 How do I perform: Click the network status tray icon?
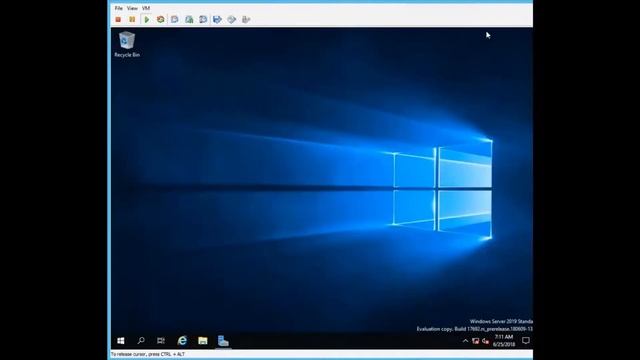point(476,341)
